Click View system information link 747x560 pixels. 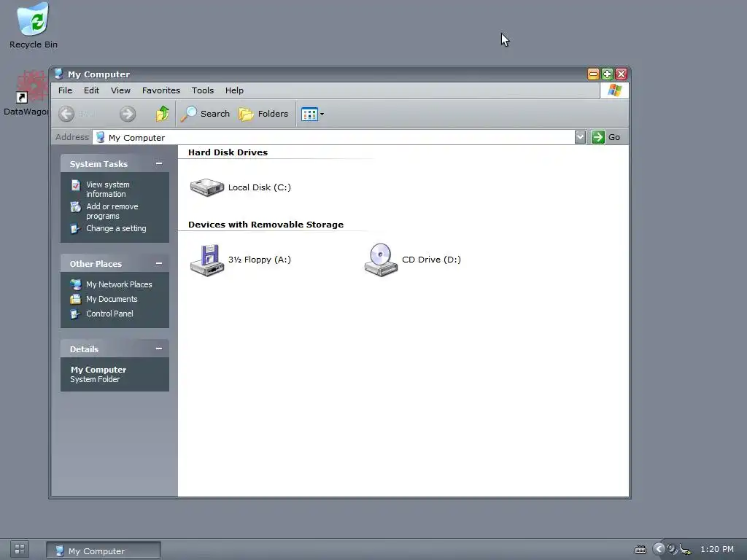(x=108, y=189)
